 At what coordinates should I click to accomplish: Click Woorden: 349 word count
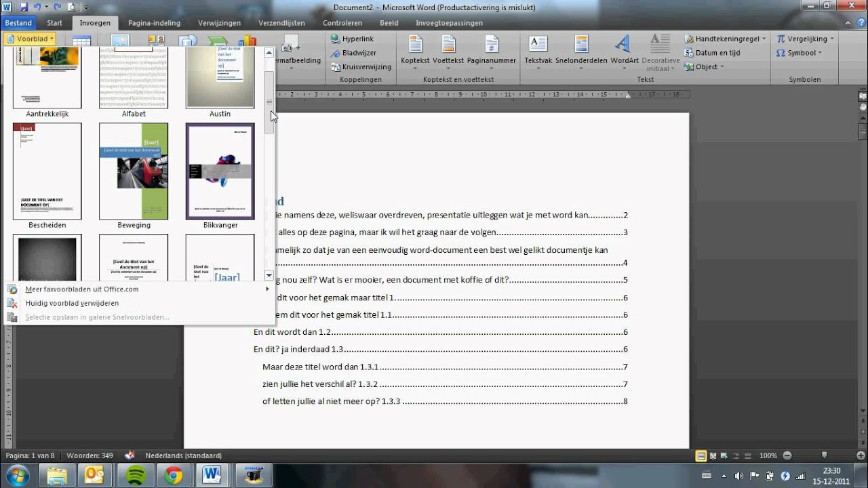pos(89,455)
